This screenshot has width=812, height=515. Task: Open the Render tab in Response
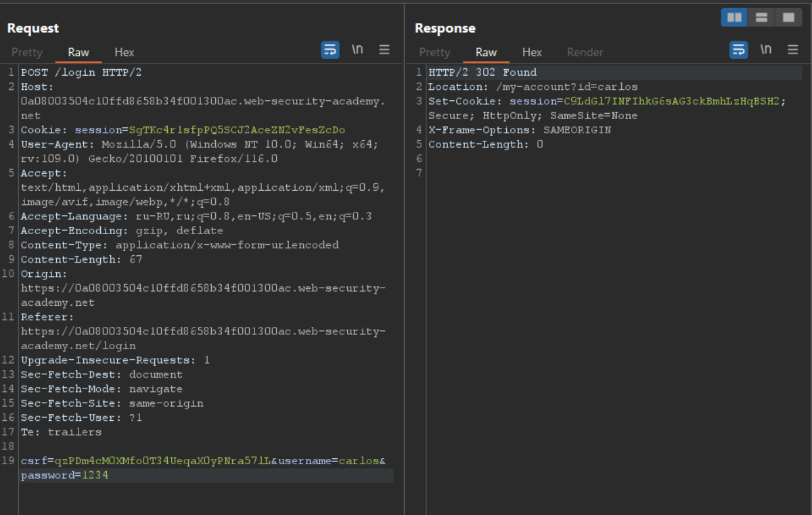(x=585, y=52)
